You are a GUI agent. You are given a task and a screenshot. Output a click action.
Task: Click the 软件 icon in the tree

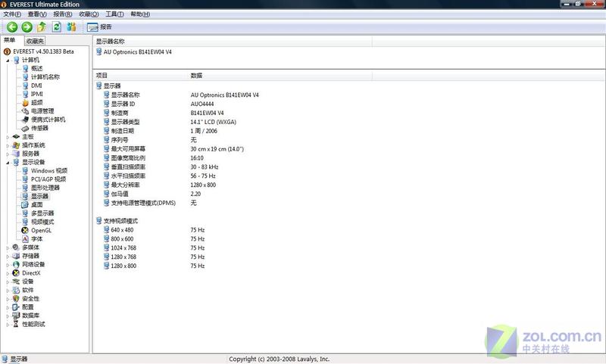tap(16, 290)
